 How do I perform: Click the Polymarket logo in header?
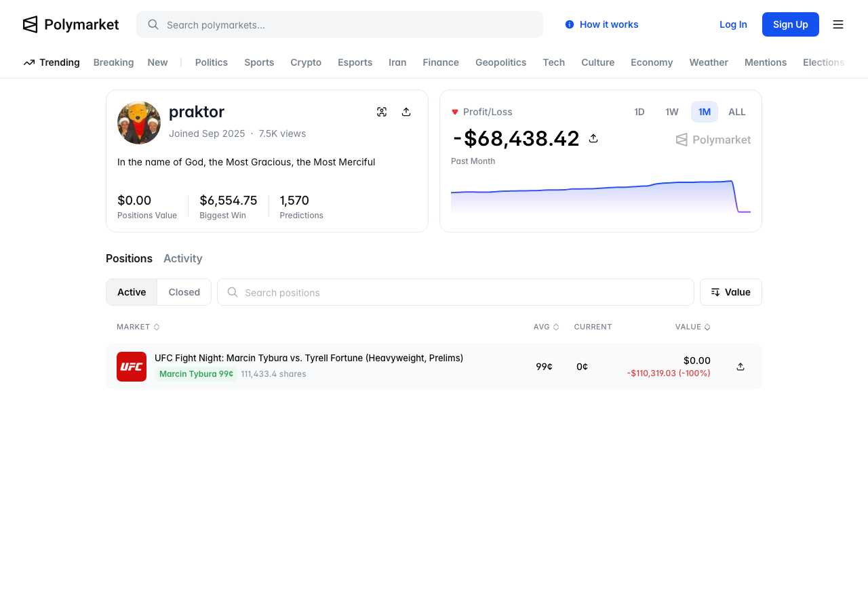click(x=71, y=24)
